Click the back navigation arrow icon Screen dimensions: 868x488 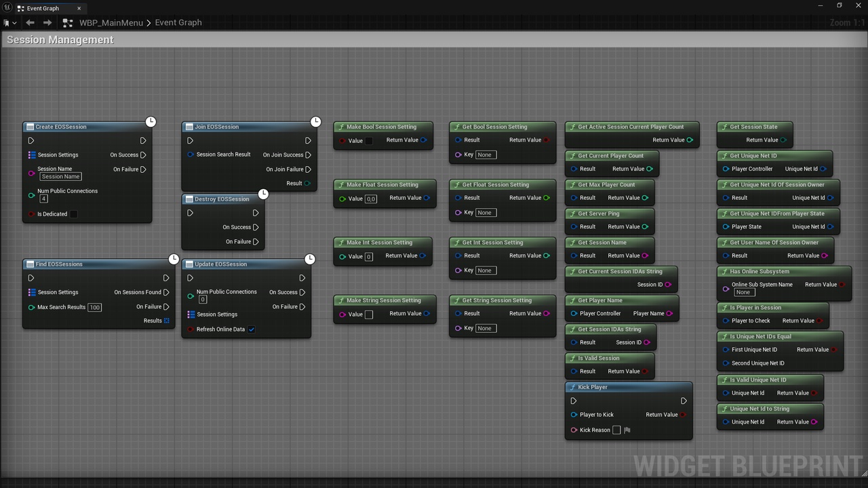tap(30, 22)
